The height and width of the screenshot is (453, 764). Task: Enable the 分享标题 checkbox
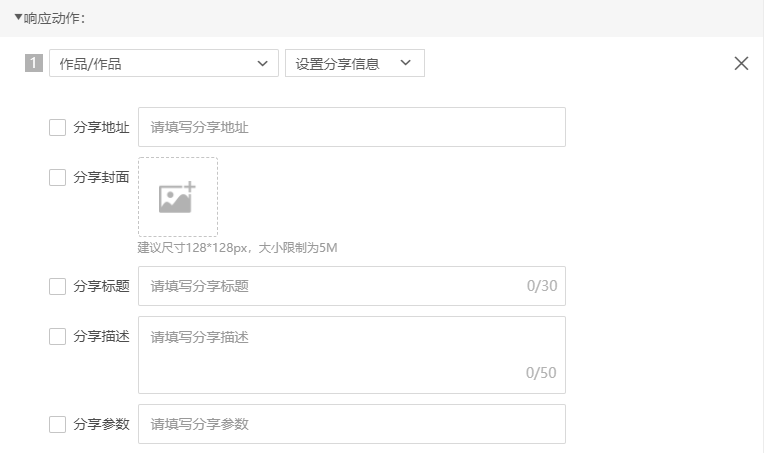(x=57, y=286)
